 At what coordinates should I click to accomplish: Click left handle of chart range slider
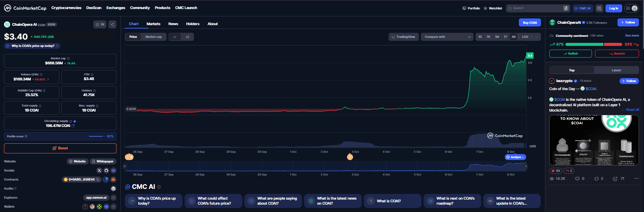tap(125, 166)
